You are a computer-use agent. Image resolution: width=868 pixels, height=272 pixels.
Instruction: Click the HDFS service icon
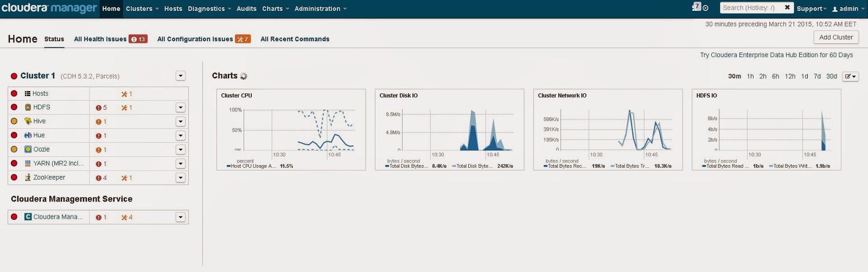coord(28,107)
